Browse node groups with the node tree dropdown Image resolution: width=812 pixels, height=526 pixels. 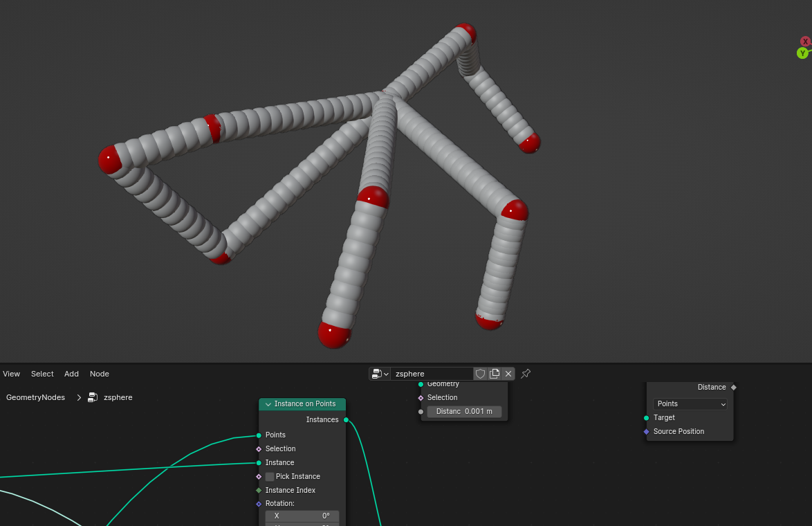coord(380,374)
